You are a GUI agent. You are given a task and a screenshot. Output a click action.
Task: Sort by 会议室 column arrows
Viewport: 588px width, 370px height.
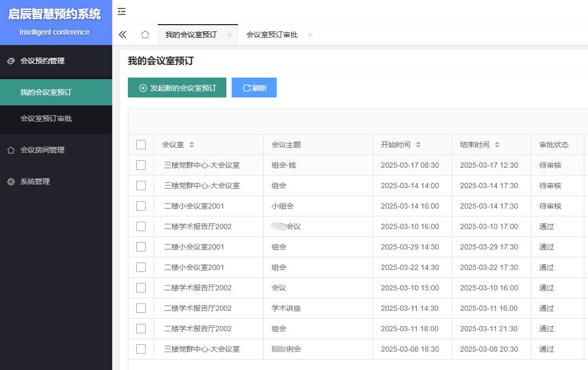click(x=192, y=145)
